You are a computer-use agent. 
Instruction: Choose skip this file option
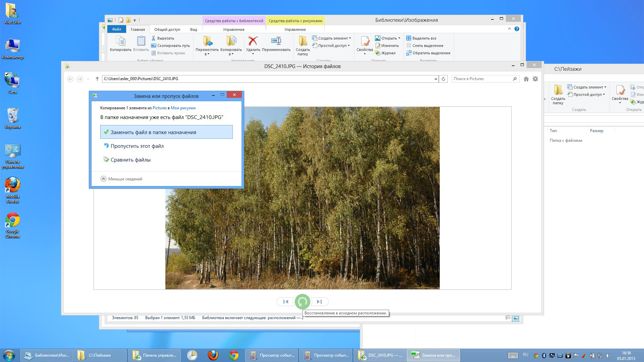point(137,146)
